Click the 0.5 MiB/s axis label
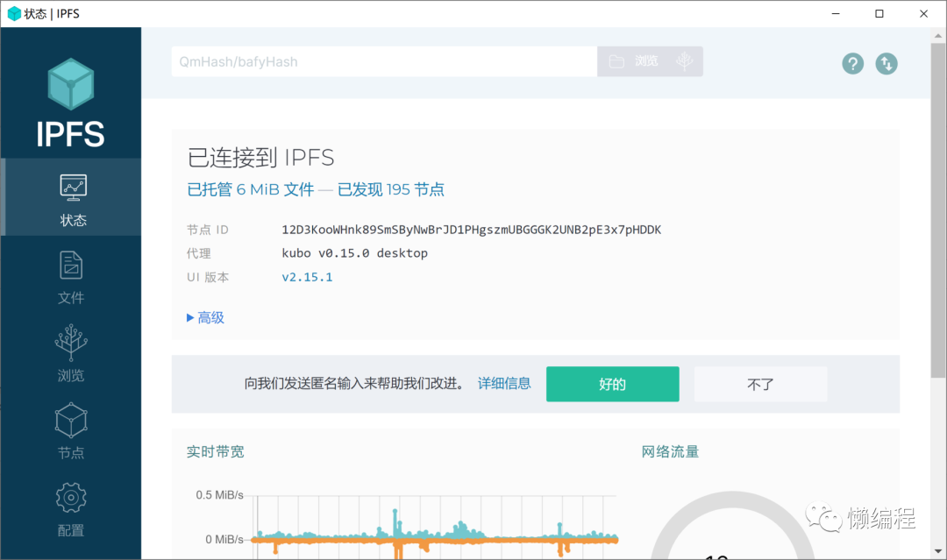Image resolution: width=947 pixels, height=560 pixels. point(219,495)
